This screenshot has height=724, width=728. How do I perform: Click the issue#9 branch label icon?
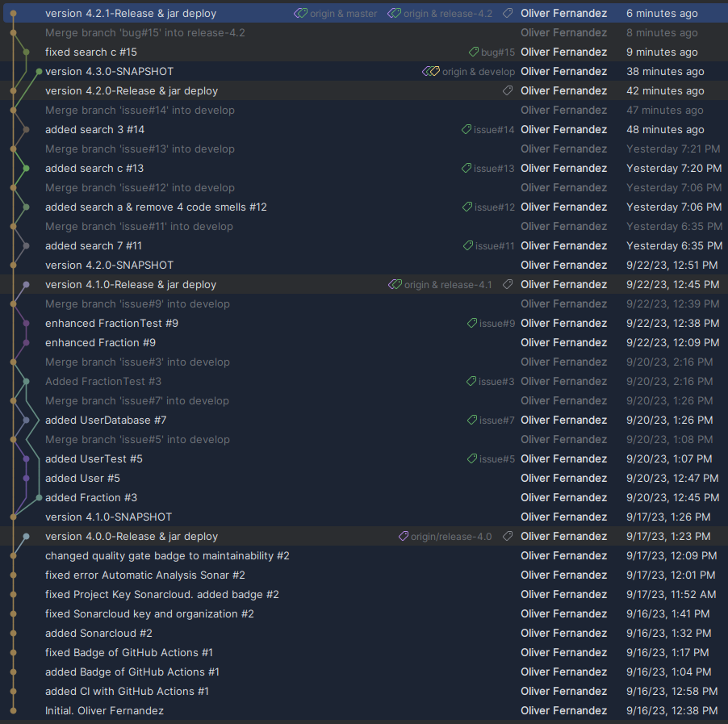tap(471, 323)
